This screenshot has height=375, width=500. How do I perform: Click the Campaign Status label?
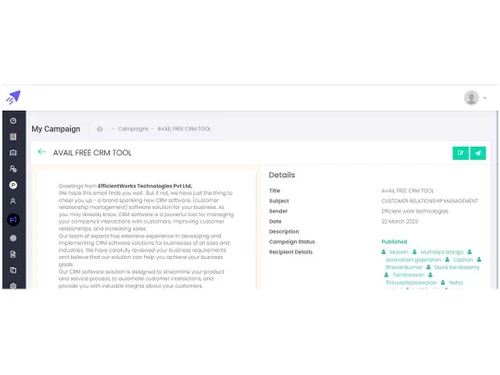click(x=292, y=242)
